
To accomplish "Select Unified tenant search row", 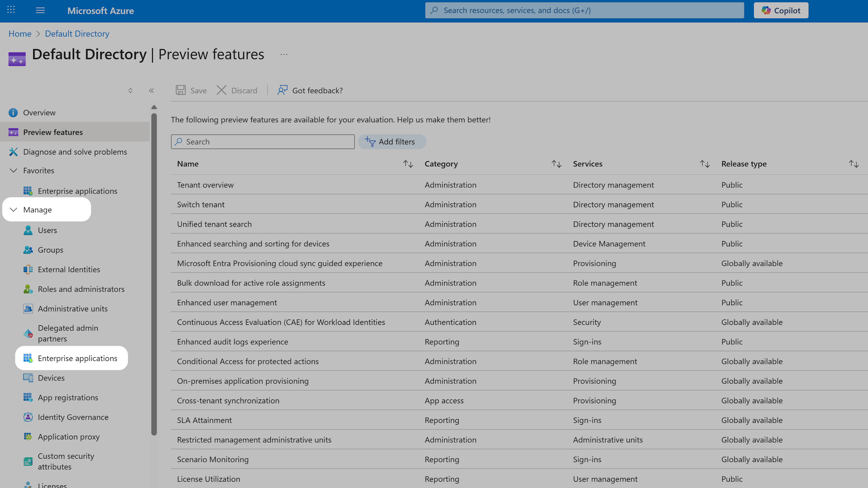I will (x=519, y=224).
